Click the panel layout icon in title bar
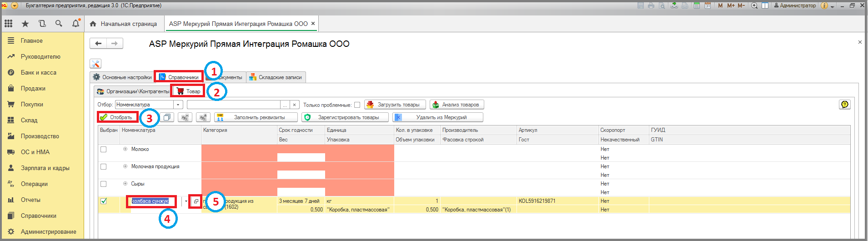Viewport: 868px width, 241px height. click(765, 5)
